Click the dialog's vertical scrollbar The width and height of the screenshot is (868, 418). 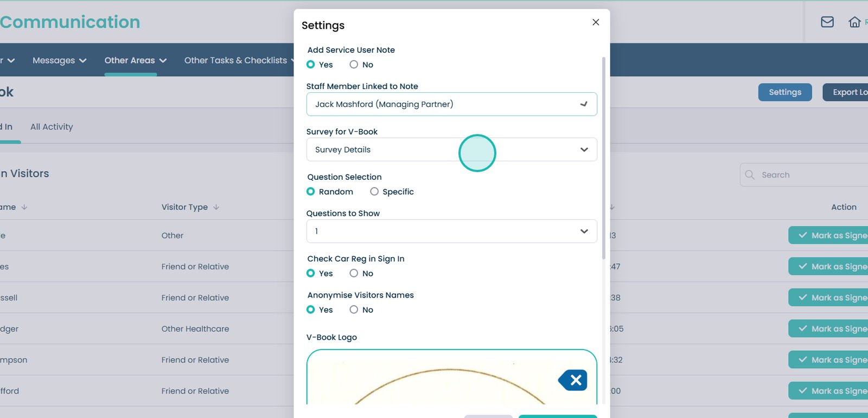[x=604, y=157]
